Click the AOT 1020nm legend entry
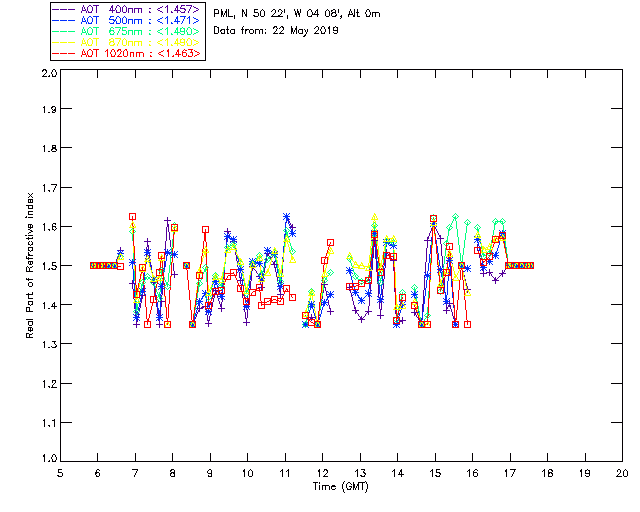 [127, 53]
